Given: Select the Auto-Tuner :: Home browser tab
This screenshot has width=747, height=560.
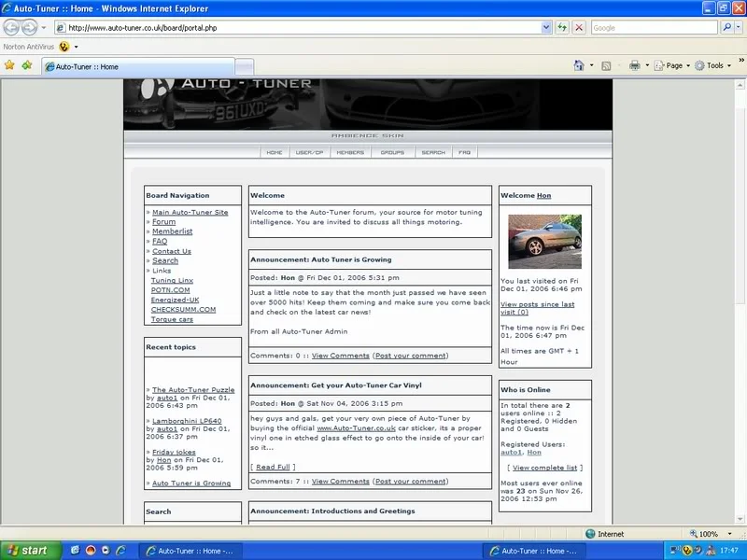Looking at the screenshot, I should pos(138,66).
